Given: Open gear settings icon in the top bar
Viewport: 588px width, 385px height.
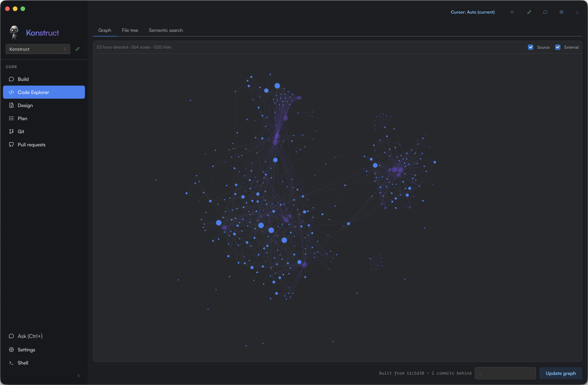Looking at the screenshot, I should [x=561, y=12].
